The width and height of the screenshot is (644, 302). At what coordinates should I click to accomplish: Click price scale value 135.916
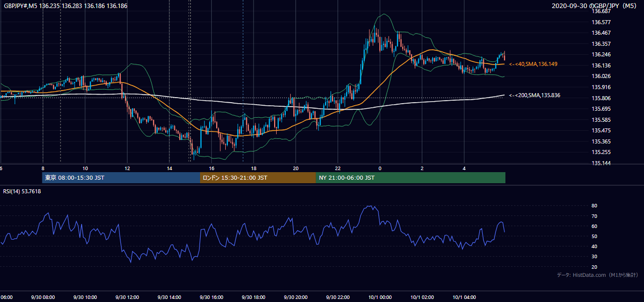point(601,87)
